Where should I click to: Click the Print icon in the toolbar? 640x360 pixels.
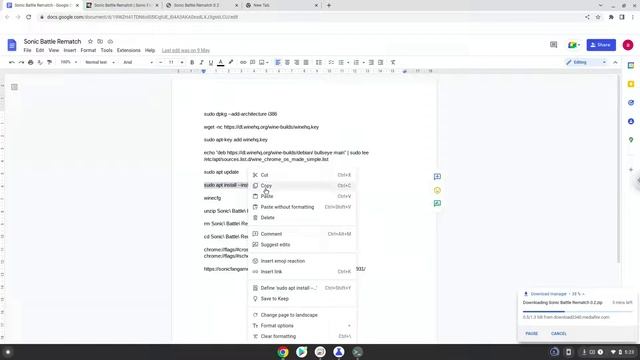coord(31,62)
